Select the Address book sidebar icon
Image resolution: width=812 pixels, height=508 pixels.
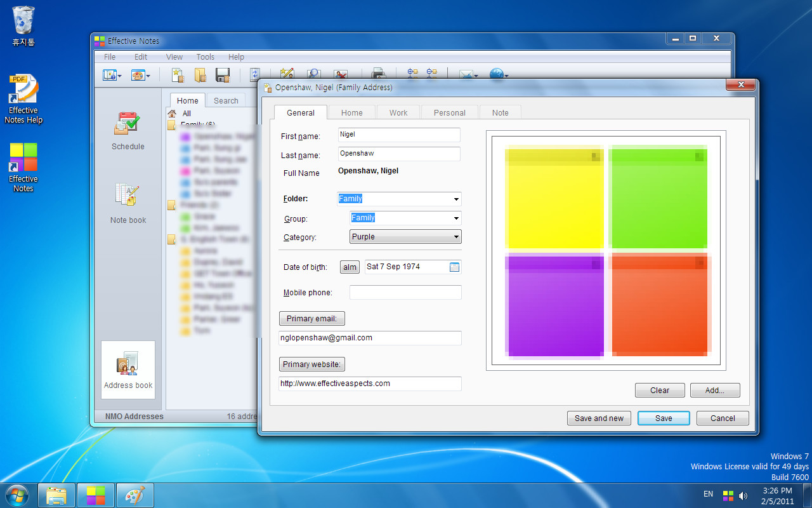(x=128, y=370)
